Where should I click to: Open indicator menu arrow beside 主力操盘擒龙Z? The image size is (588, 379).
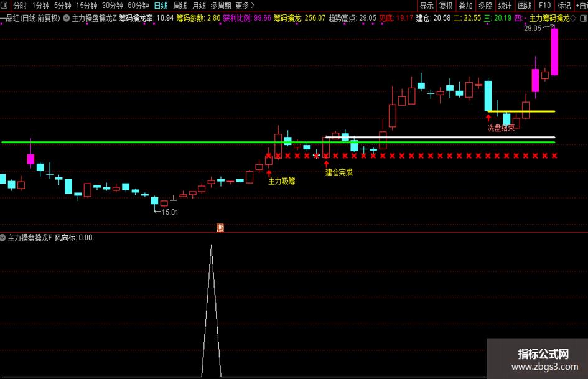coord(67,17)
